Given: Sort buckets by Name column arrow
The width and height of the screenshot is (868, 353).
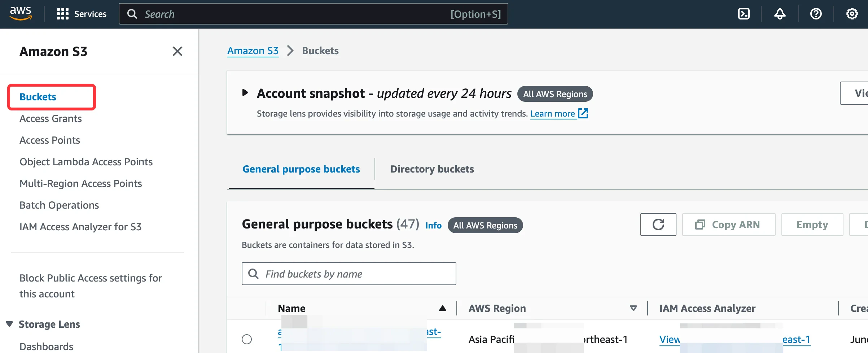Looking at the screenshot, I should pyautogui.click(x=442, y=308).
